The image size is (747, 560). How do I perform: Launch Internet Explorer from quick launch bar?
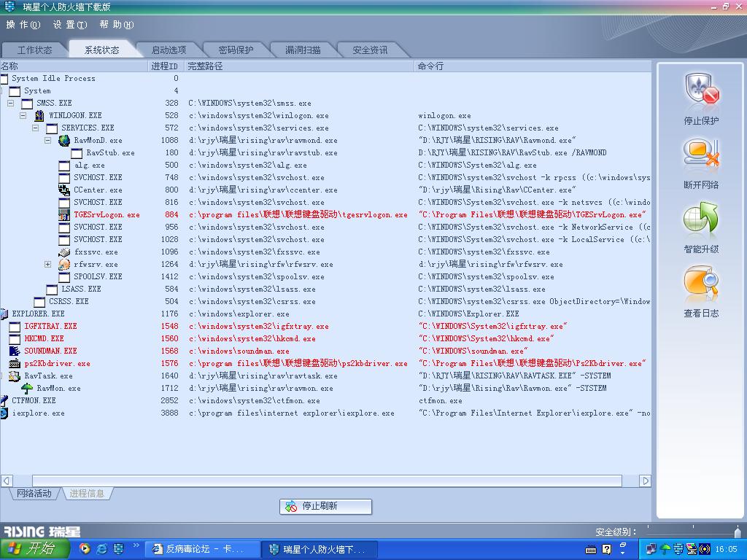101,548
